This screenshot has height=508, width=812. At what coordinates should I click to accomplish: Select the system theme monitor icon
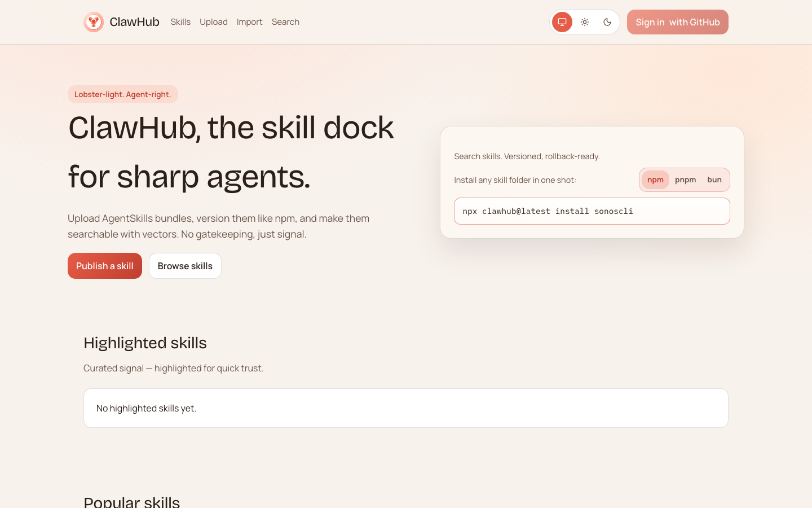point(562,22)
